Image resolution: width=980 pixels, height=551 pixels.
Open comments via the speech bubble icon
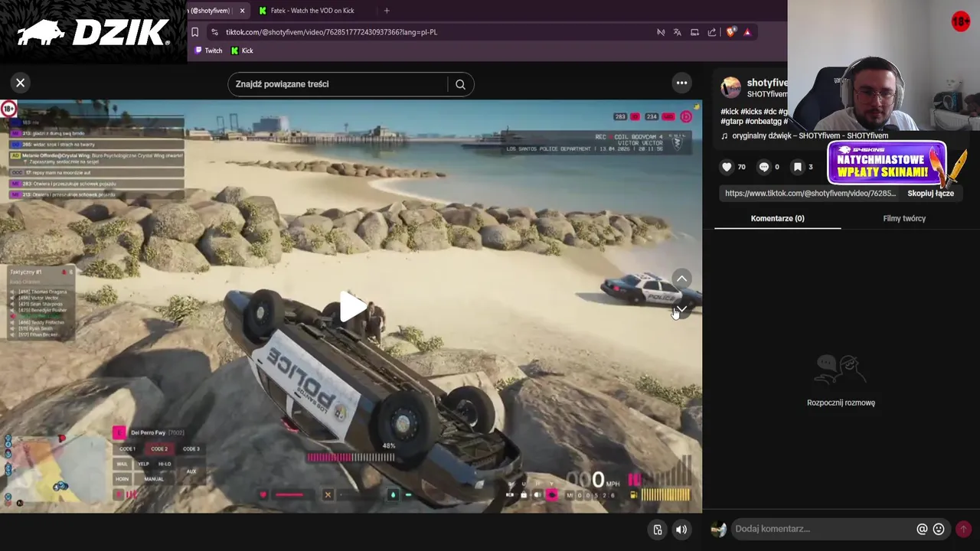[764, 167]
